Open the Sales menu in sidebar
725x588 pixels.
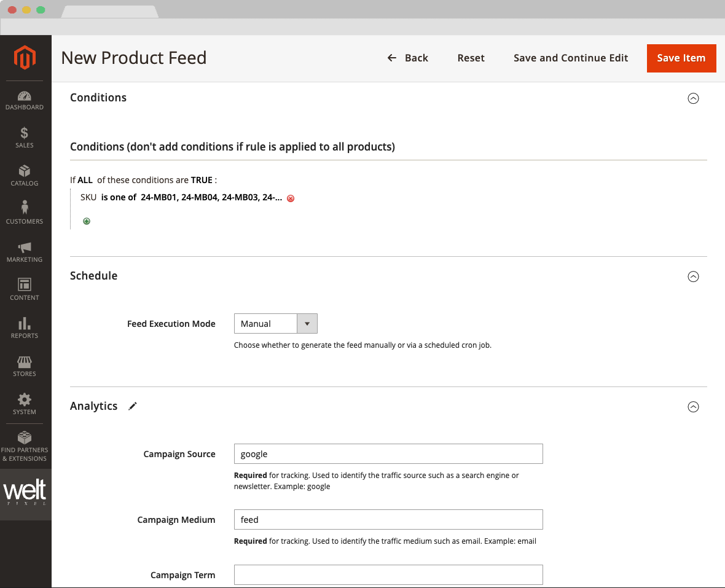(25, 138)
